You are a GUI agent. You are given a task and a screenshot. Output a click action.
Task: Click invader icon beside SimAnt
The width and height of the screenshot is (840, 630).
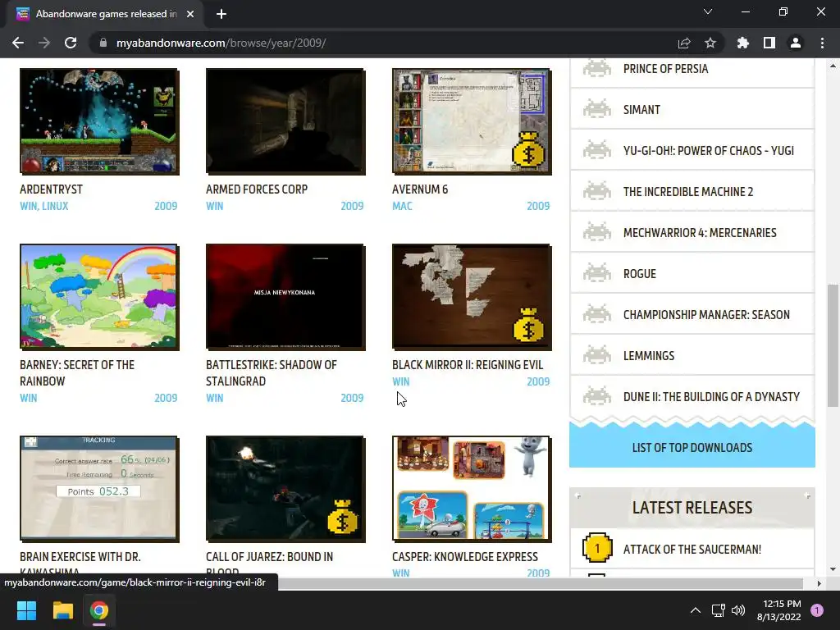(597, 109)
